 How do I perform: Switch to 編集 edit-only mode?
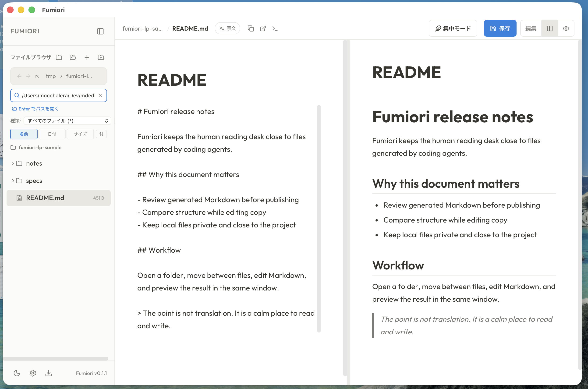pyautogui.click(x=531, y=28)
